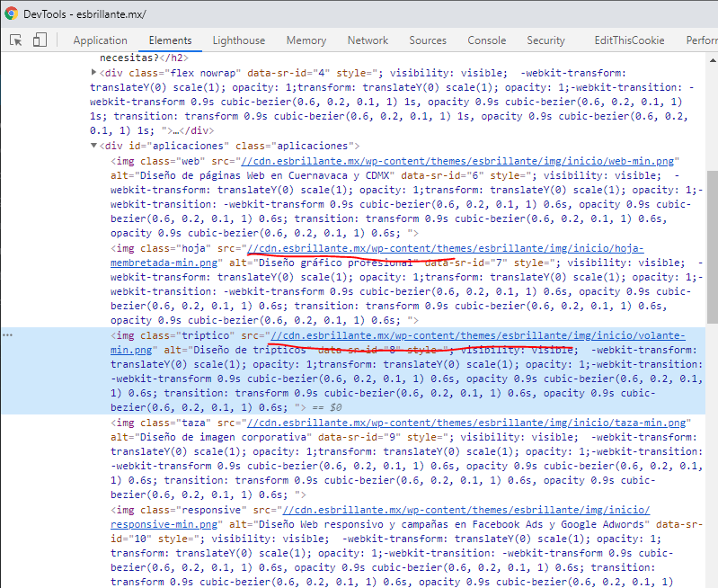Click the data-sr-id="4" attribute

[288, 73]
